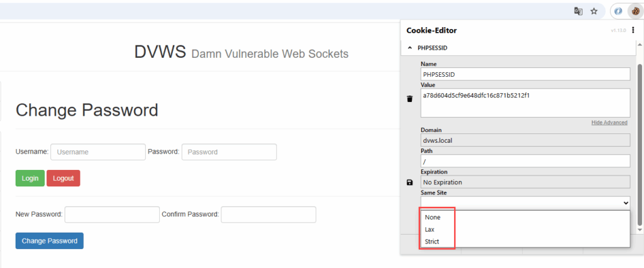The width and height of the screenshot is (644, 268).
Task: Click the green Login button
Action: (30, 178)
